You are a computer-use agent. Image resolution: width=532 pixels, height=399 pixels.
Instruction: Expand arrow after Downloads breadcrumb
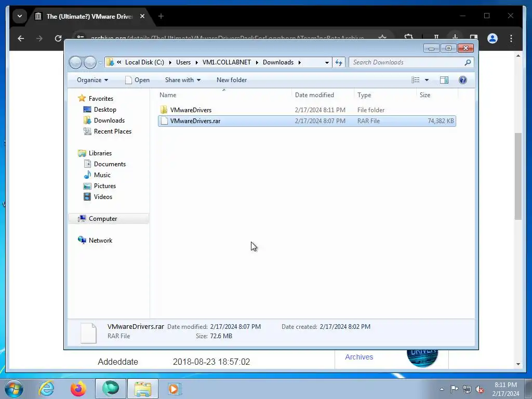coord(300,62)
